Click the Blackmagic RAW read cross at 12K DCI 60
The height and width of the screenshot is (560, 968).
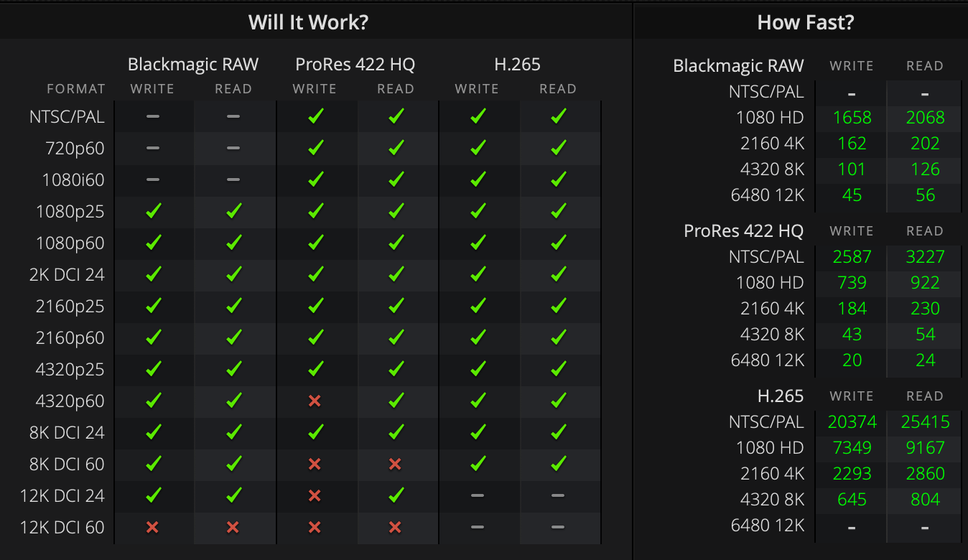point(233,528)
